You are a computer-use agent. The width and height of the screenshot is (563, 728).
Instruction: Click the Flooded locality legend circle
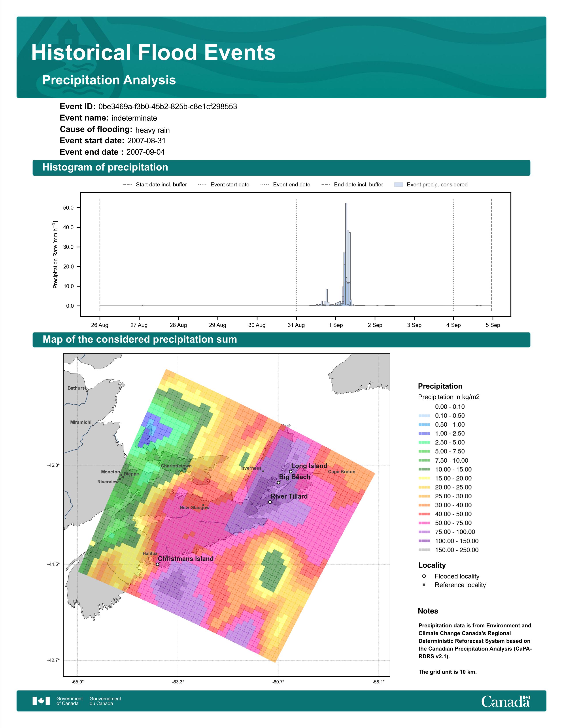coord(424,576)
